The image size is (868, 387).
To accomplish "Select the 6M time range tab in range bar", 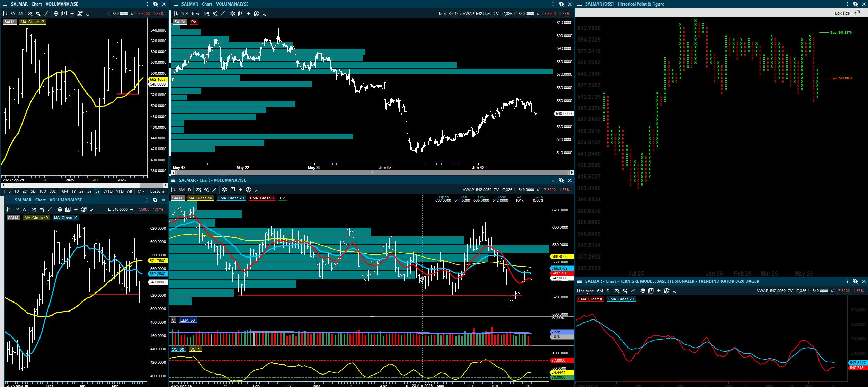I will [65, 191].
